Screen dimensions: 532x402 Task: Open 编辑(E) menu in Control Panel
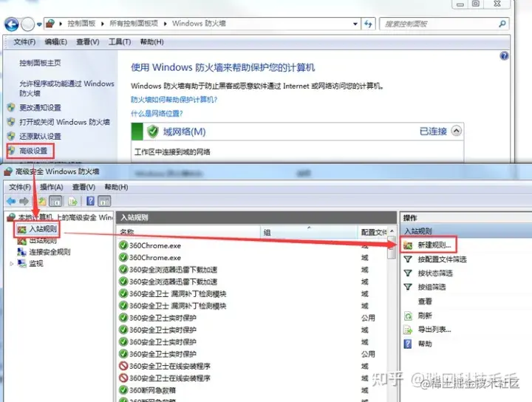[55, 41]
